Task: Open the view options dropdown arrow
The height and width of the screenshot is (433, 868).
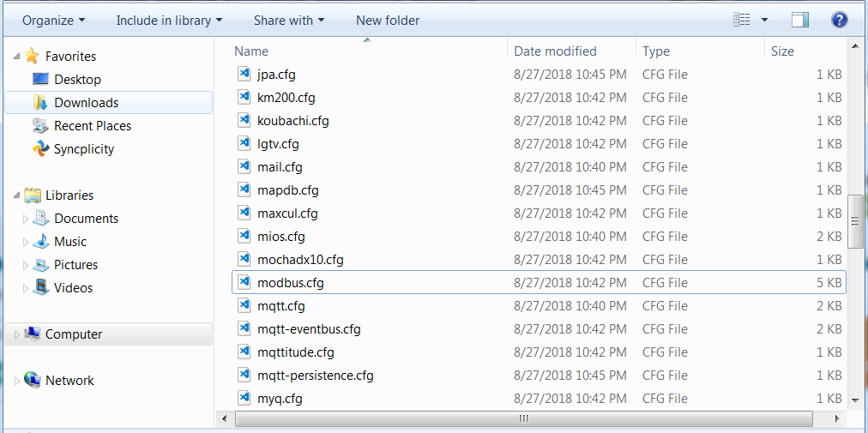Action: pyautogui.click(x=764, y=20)
